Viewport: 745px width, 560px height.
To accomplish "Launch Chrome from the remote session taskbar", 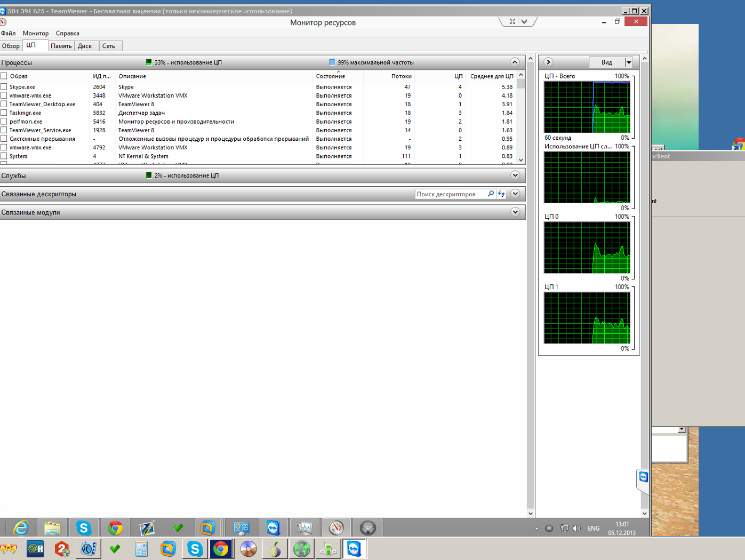I will (x=115, y=528).
